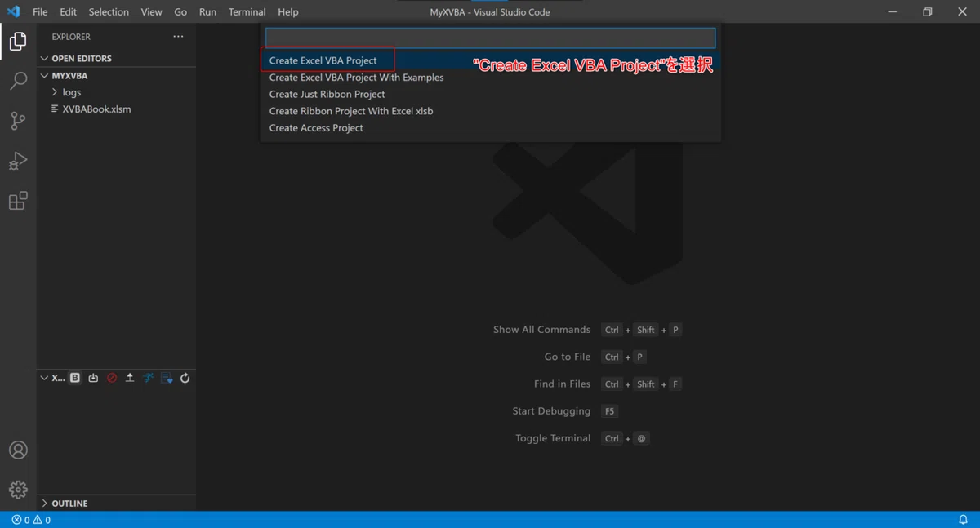This screenshot has width=980, height=528.
Task: Open the notifications bell in status bar
Action: click(x=963, y=520)
